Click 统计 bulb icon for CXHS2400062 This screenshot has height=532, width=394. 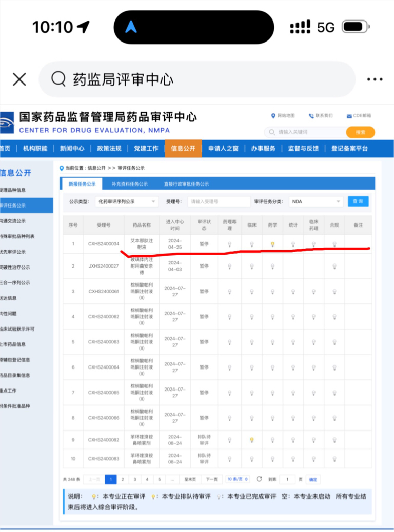[293, 317]
